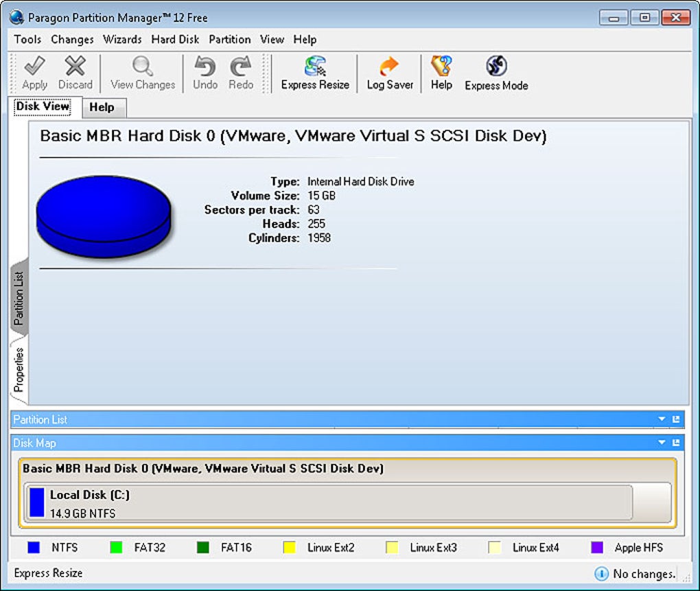Click the Linux Ext3 legend swatch

(x=392, y=547)
